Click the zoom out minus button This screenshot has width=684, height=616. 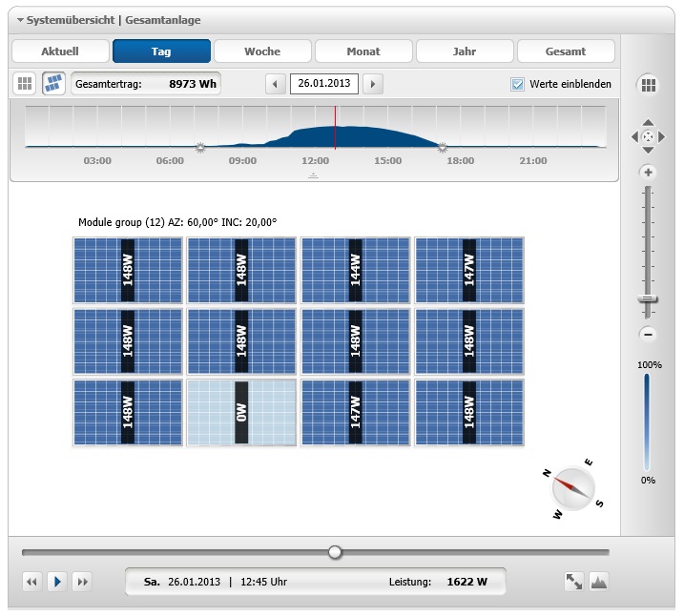click(649, 335)
